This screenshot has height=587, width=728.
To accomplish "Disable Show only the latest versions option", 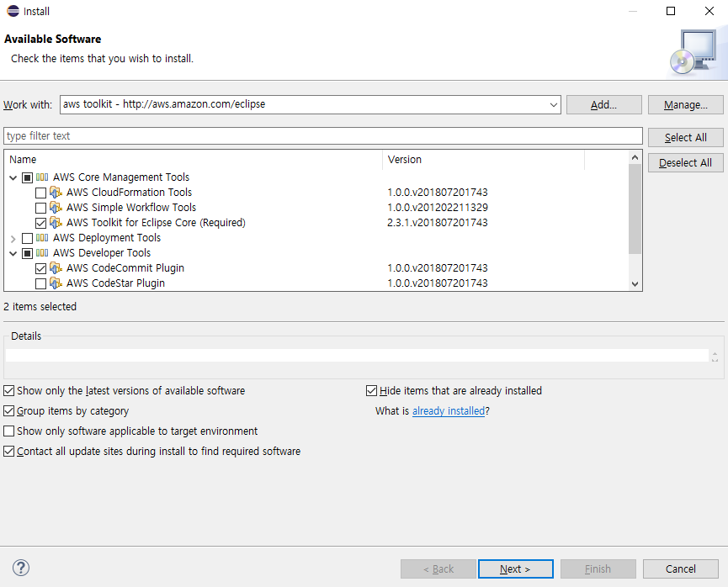I will click(x=8, y=391).
